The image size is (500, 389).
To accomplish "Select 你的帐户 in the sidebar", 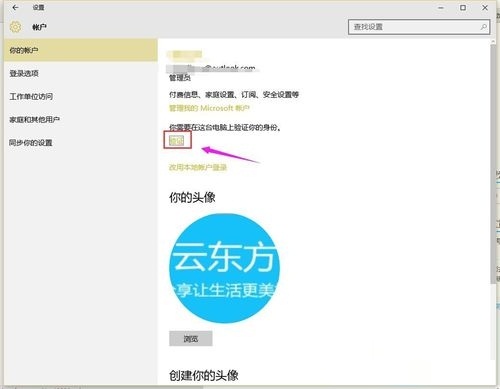I will 81,50.
